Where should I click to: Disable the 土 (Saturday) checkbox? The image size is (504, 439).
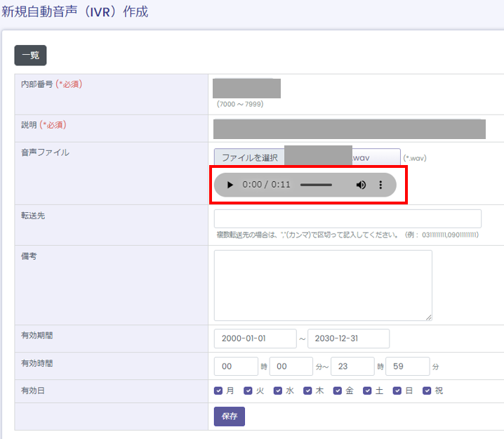[368, 391]
